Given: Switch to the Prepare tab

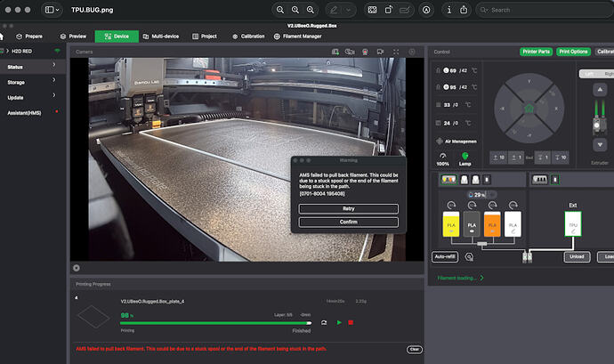Looking at the screenshot, I should [29, 36].
